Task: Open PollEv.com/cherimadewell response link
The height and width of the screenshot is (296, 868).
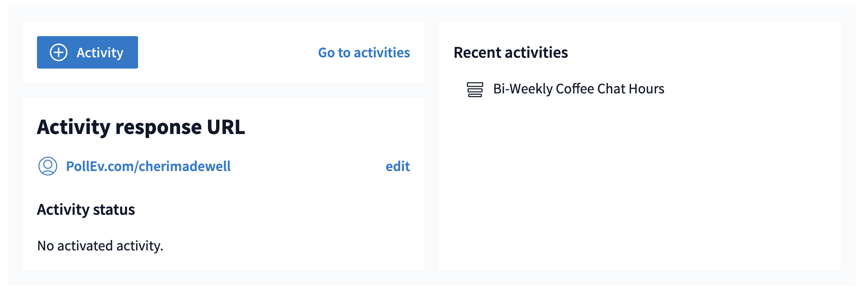Action: click(x=148, y=166)
